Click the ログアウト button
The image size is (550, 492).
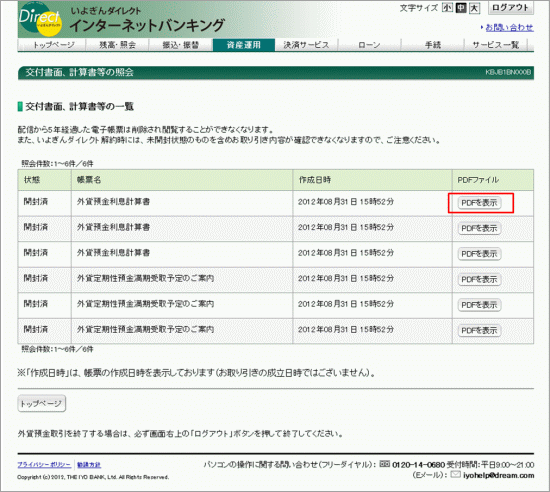coord(511,8)
